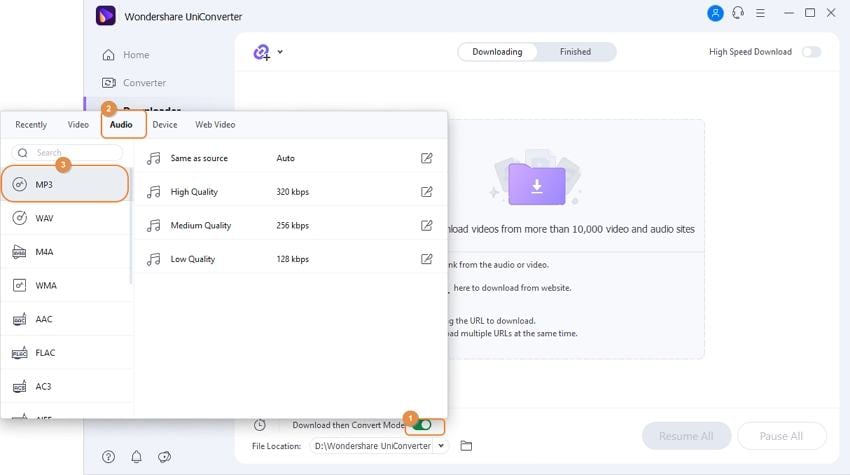Switch to the Finished downloads view
Screen dimensions: 850x475
[575, 52]
